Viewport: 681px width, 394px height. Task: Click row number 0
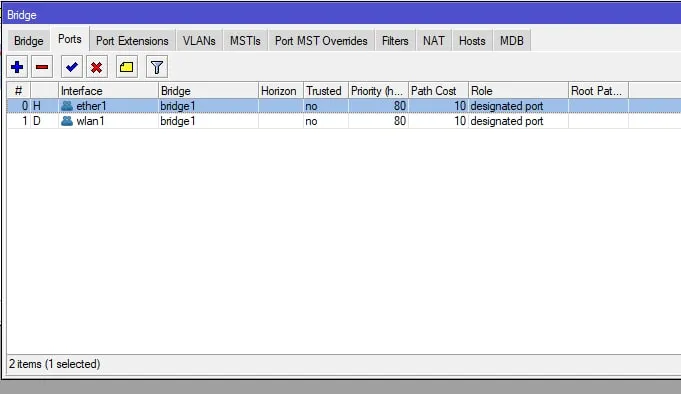(25, 106)
